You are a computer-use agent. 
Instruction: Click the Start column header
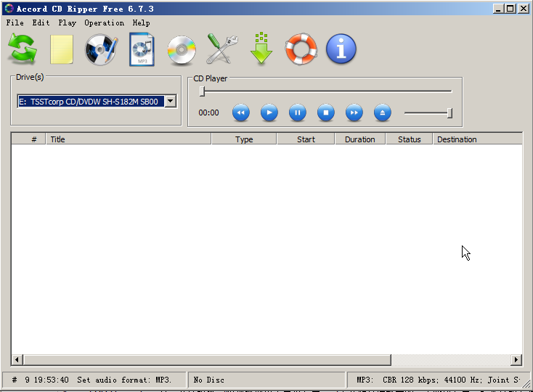click(306, 139)
